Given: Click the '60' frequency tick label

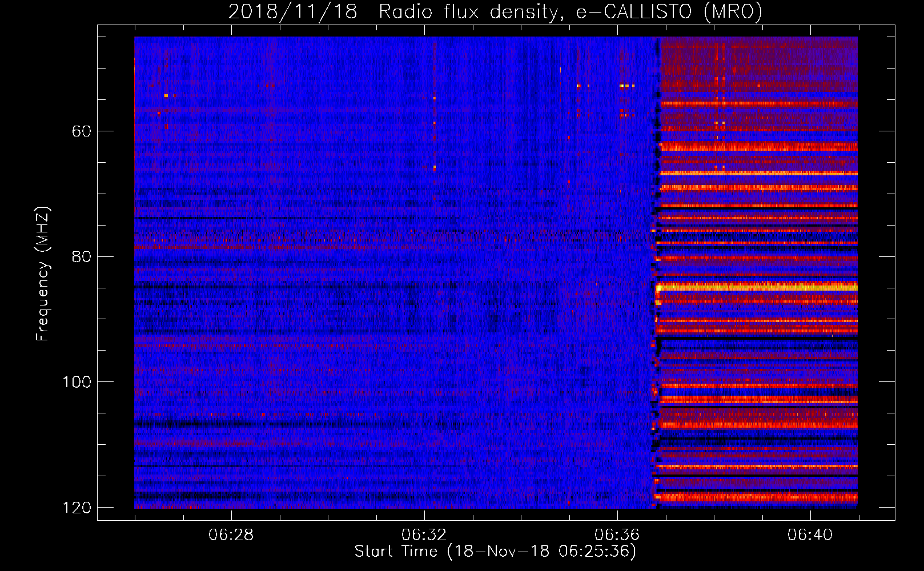Looking at the screenshot, I should tap(82, 131).
